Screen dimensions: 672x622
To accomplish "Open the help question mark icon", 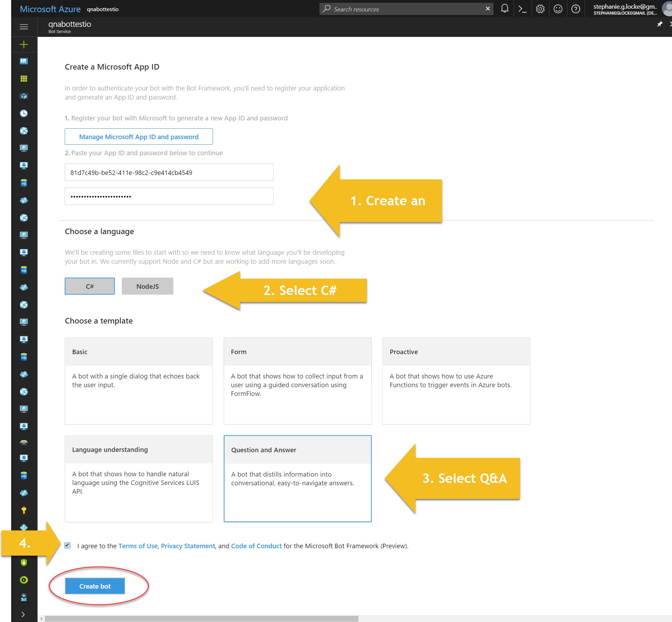I will tap(576, 9).
